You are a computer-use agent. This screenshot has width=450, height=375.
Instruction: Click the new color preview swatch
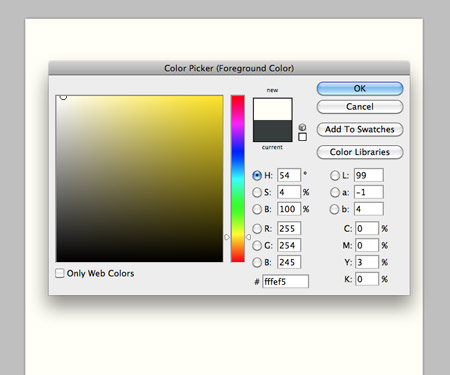point(273,109)
